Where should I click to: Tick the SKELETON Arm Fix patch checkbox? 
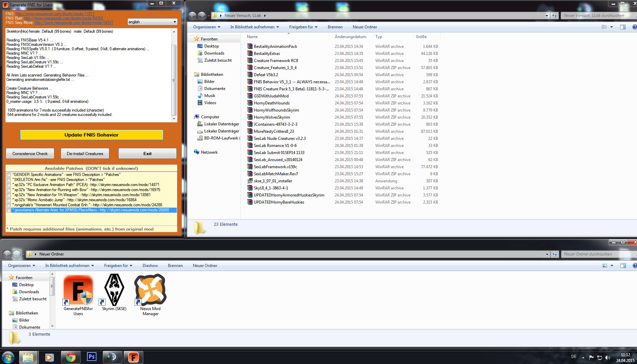[8, 180]
